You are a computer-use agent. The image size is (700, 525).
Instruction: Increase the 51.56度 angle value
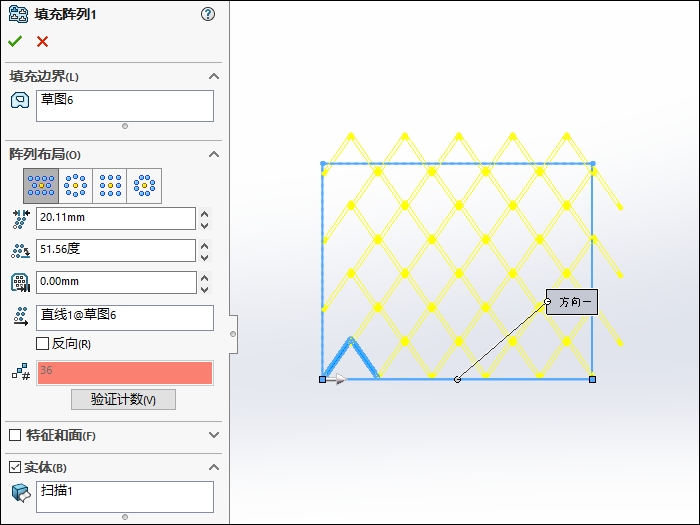pyautogui.click(x=204, y=246)
